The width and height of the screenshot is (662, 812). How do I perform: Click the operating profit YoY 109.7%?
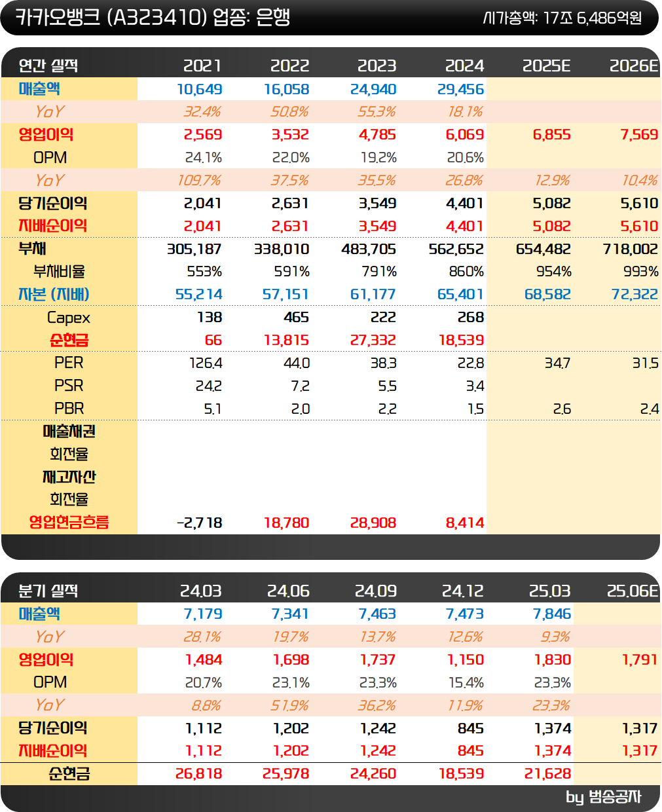click(x=200, y=181)
